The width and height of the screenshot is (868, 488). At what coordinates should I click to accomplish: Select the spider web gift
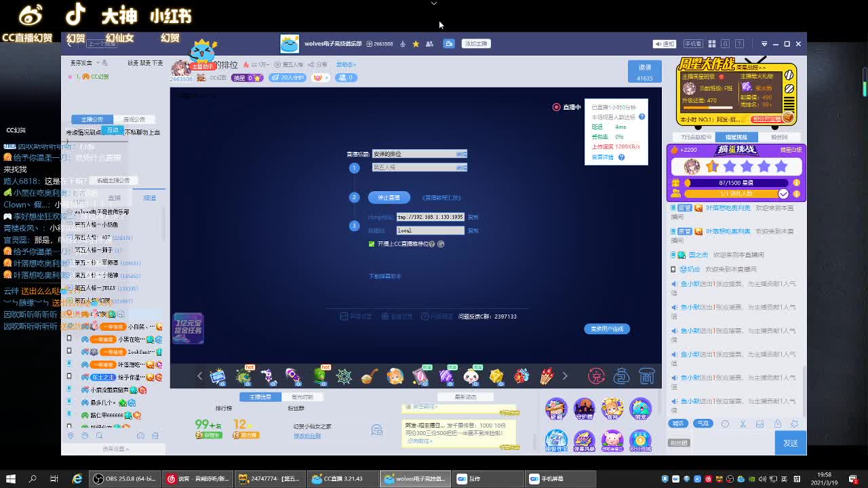[x=344, y=376]
